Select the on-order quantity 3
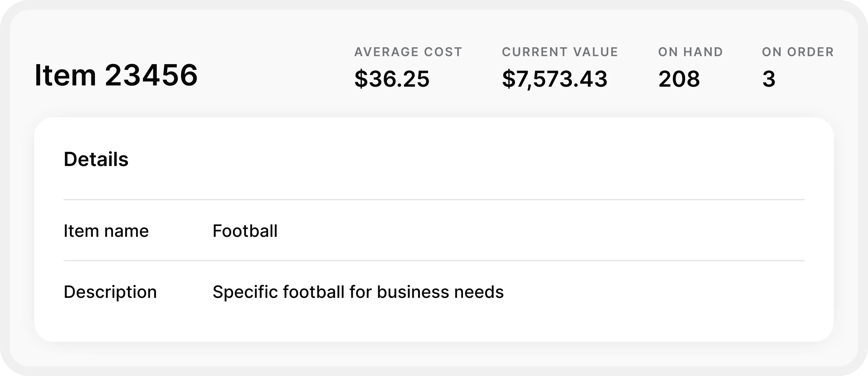The width and height of the screenshot is (868, 376). click(769, 79)
